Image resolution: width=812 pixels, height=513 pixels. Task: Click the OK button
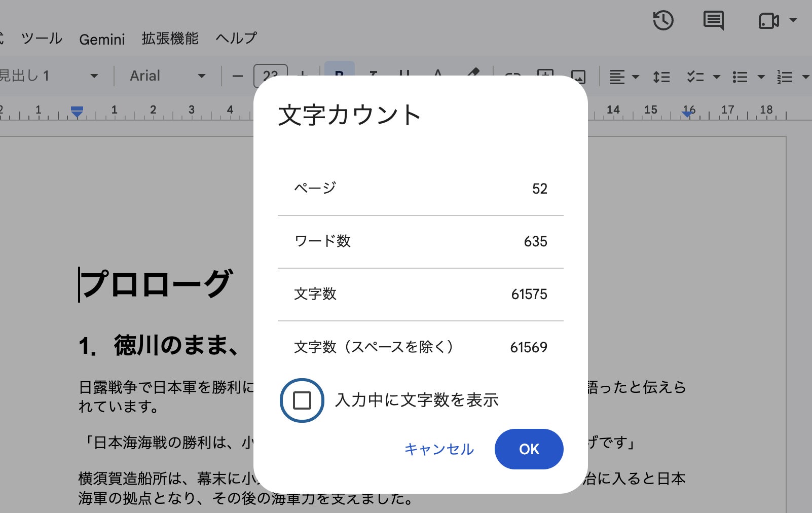(x=529, y=449)
